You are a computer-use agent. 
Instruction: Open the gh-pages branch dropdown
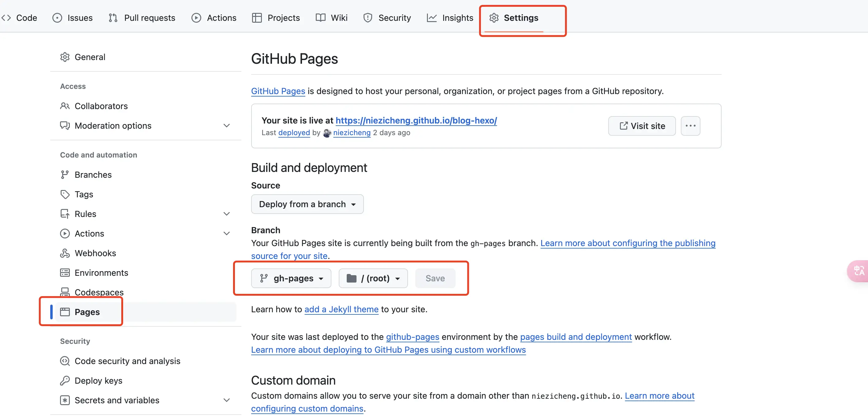[291, 278]
